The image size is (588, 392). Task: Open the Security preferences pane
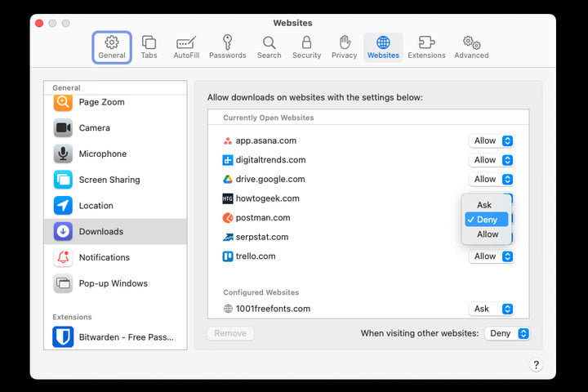[x=307, y=47]
